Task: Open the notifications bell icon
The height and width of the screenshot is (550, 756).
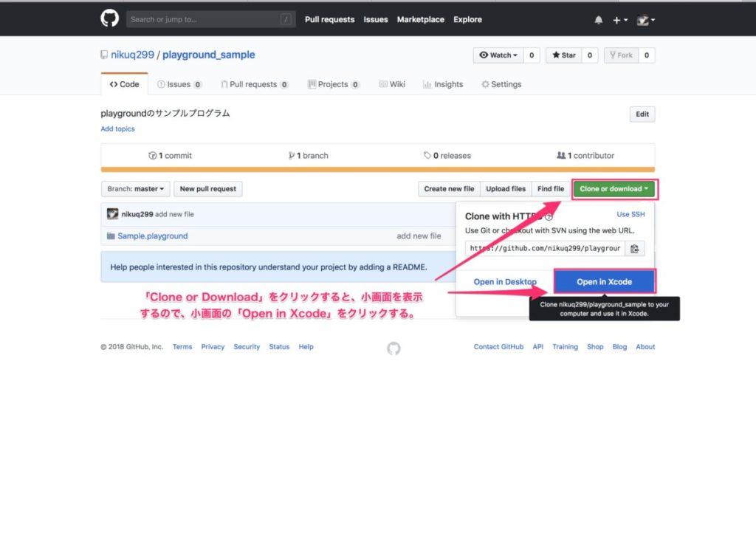Action: coord(598,20)
